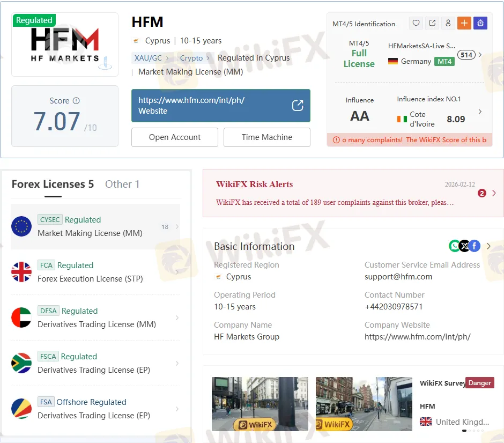Image resolution: width=504 pixels, height=443 pixels.
Task: Open the hfm.com website link button
Action: pyautogui.click(x=220, y=106)
